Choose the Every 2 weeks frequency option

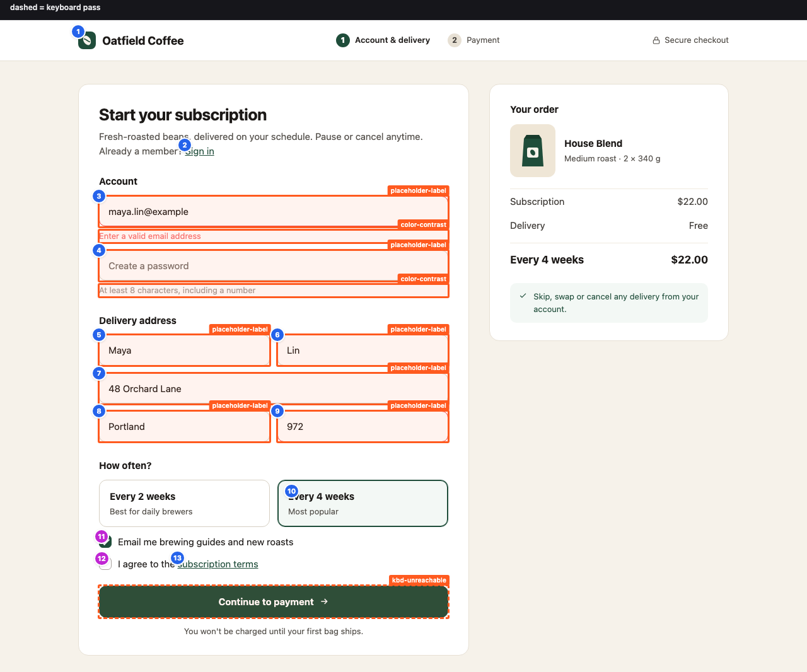pos(184,503)
